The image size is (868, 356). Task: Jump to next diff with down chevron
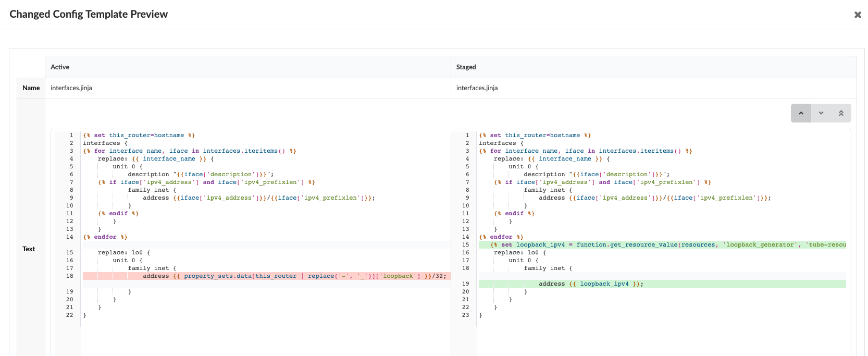click(821, 113)
